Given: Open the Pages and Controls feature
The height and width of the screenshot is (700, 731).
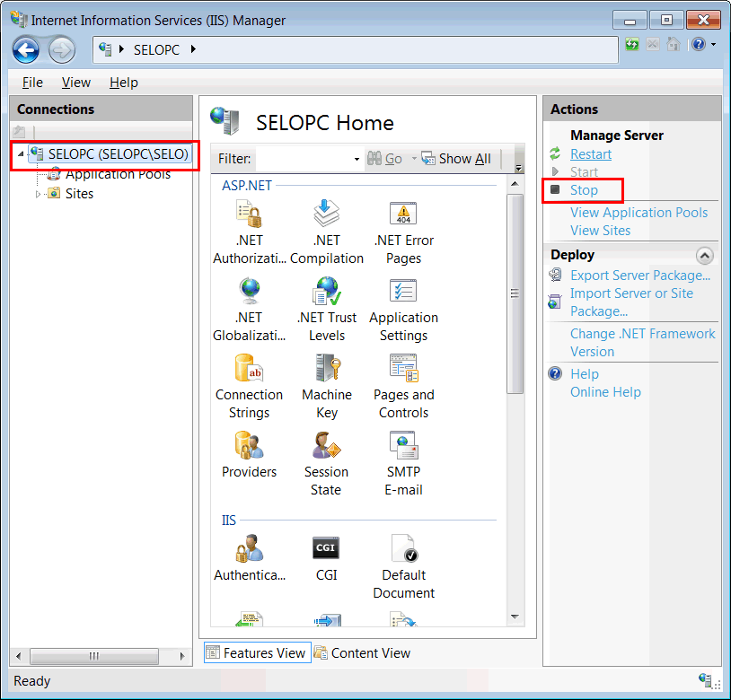Looking at the screenshot, I should (x=404, y=386).
